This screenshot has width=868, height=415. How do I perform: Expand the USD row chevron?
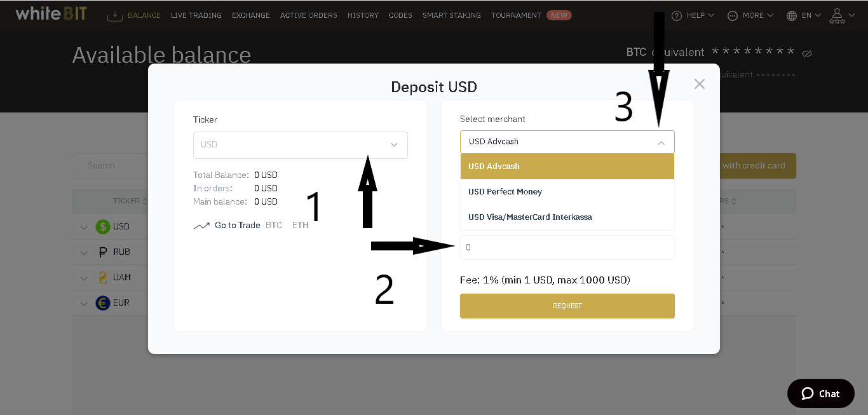[84, 228]
